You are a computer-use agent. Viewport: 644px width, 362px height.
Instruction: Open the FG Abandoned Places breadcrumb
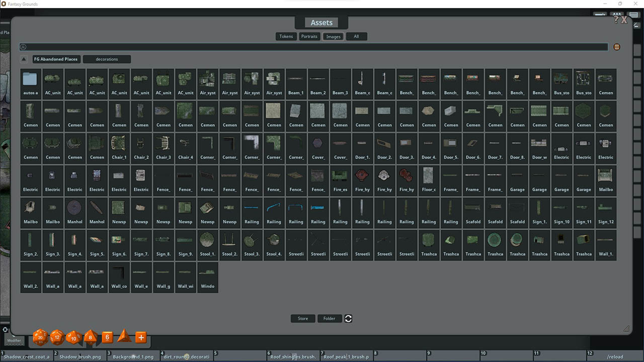[x=56, y=59]
